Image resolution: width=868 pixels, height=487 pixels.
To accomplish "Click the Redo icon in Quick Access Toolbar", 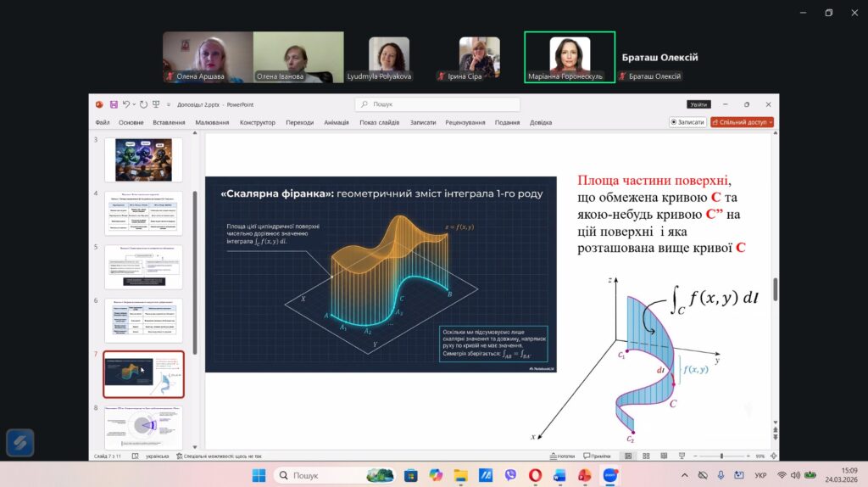I will point(143,104).
